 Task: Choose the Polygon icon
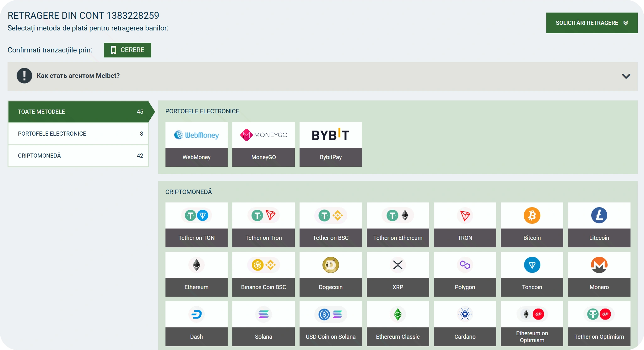pos(465,265)
